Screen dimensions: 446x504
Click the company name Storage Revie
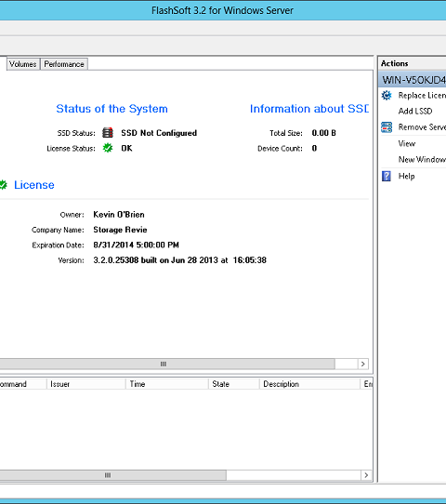pyautogui.click(x=120, y=230)
